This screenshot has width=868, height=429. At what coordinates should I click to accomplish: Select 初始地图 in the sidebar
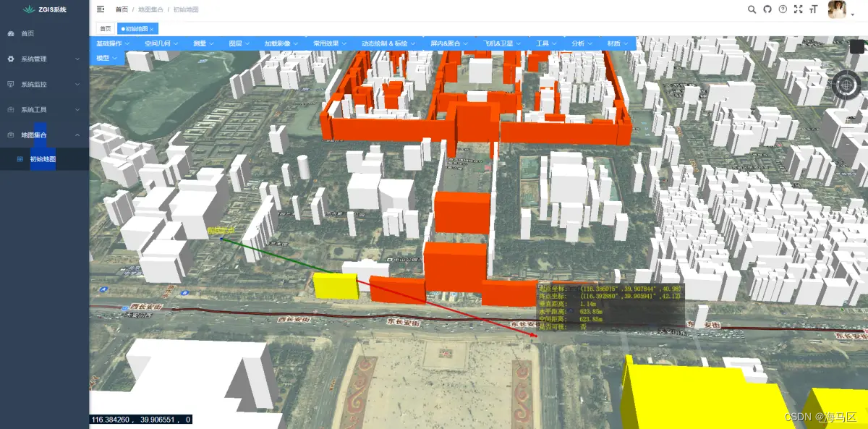click(44, 159)
